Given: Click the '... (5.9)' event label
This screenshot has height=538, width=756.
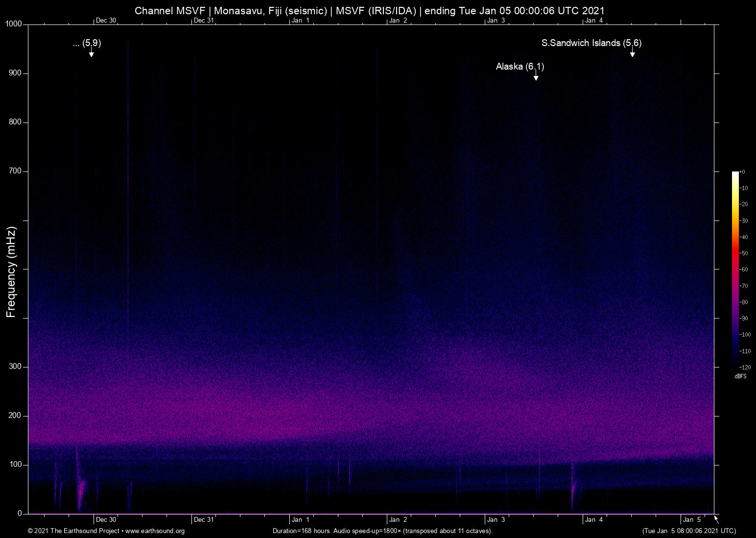Looking at the screenshot, I should pos(87,43).
